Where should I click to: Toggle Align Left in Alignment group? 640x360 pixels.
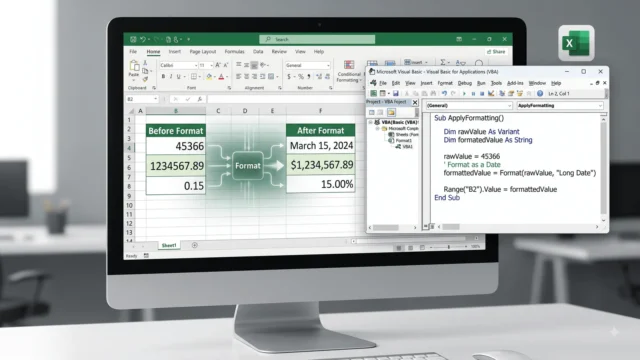(x=239, y=77)
